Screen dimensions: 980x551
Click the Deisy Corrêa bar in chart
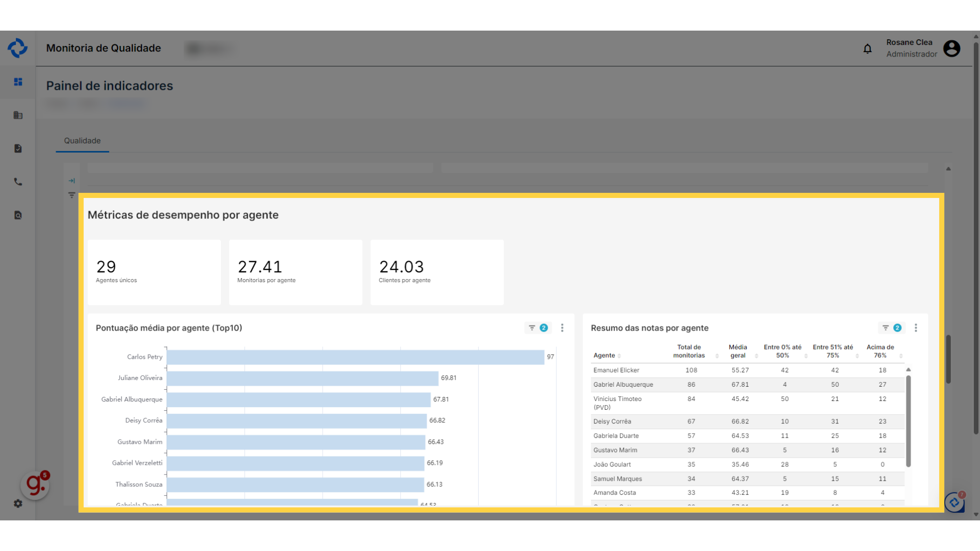(297, 421)
